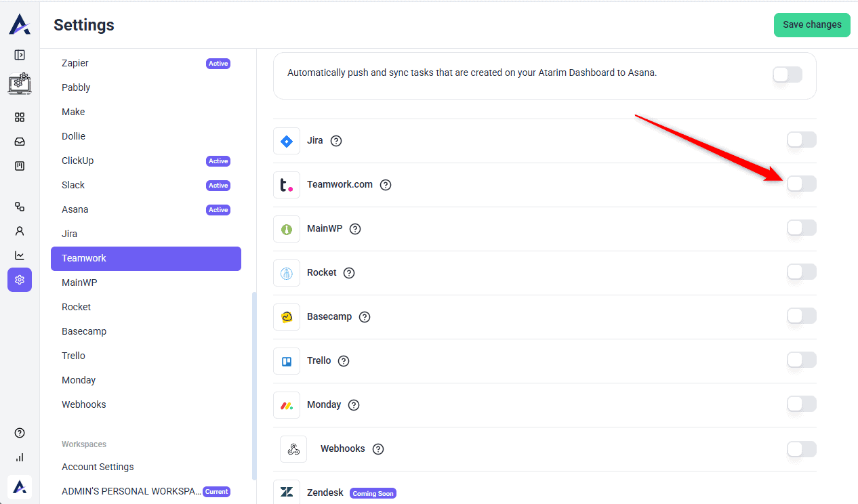858x504 pixels.
Task: Click the Atarim logo at top left
Action: click(19, 24)
